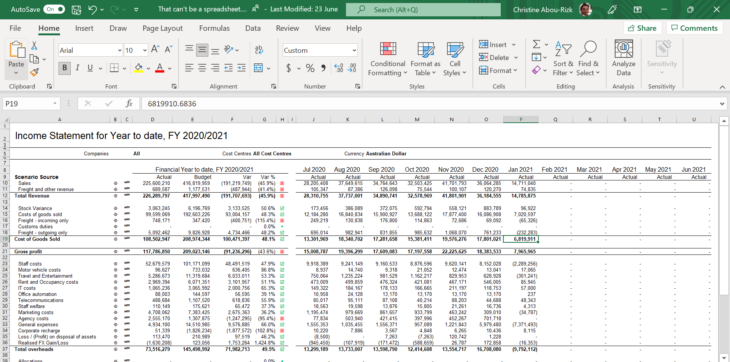Switch to the Formulas tab

coord(214,28)
